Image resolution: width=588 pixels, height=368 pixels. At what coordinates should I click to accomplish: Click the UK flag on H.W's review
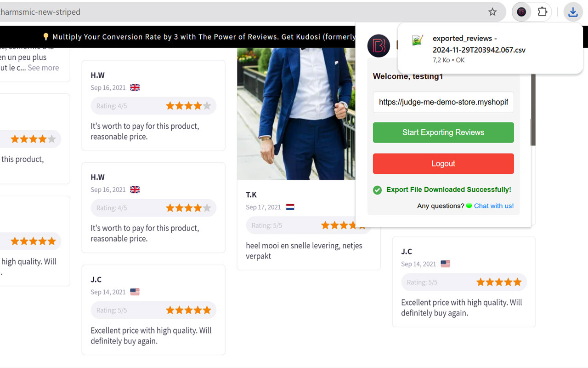[x=135, y=87]
